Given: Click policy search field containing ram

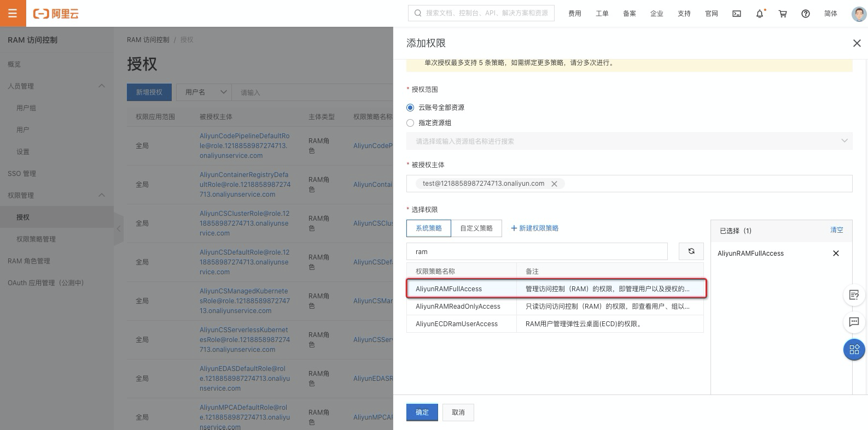Looking at the screenshot, I should click(537, 251).
